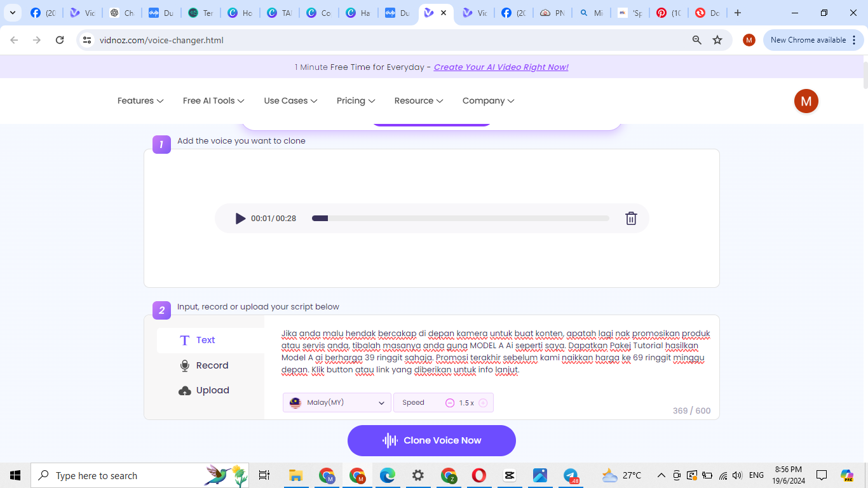The width and height of the screenshot is (868, 488).
Task: Click the Type here to search box
Action: (140, 475)
